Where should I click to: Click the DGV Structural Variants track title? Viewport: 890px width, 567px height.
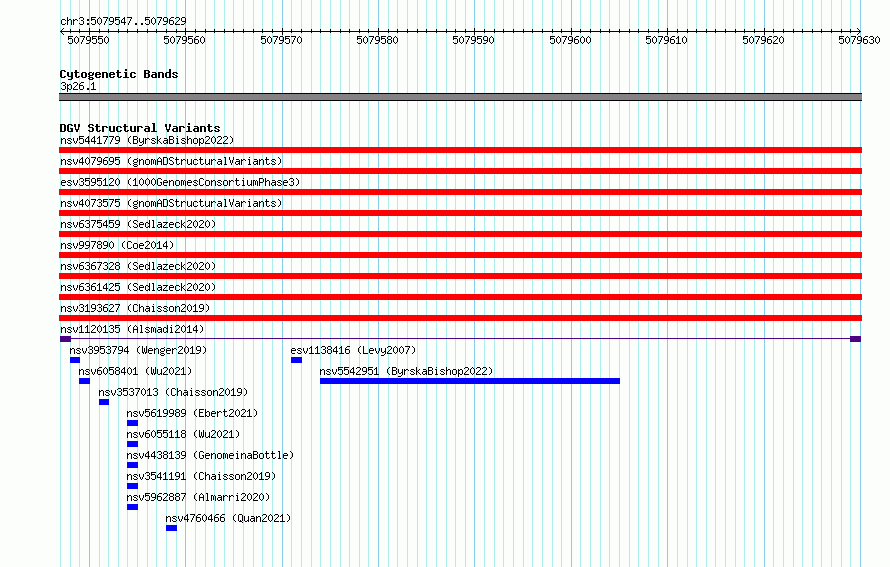pos(140,128)
